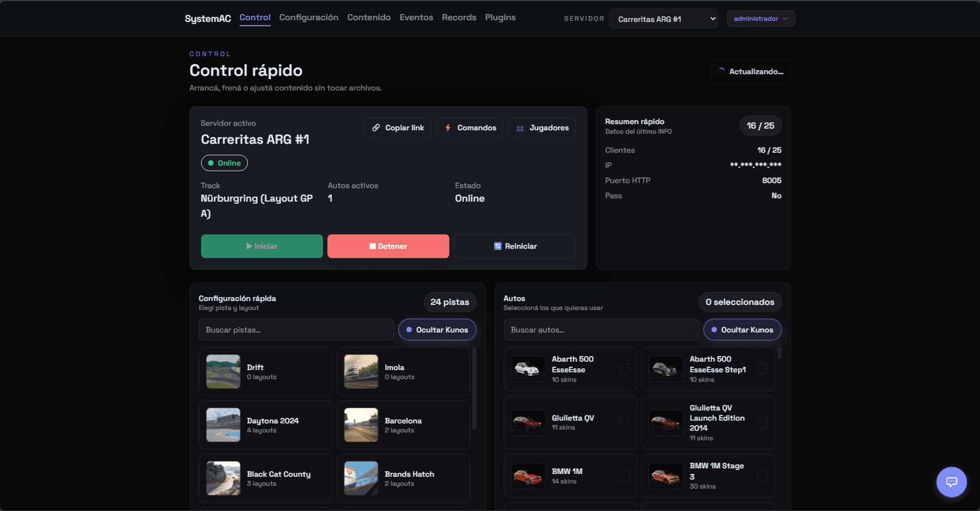
Task: Select the Daytona 2024 track card
Action: (265, 425)
